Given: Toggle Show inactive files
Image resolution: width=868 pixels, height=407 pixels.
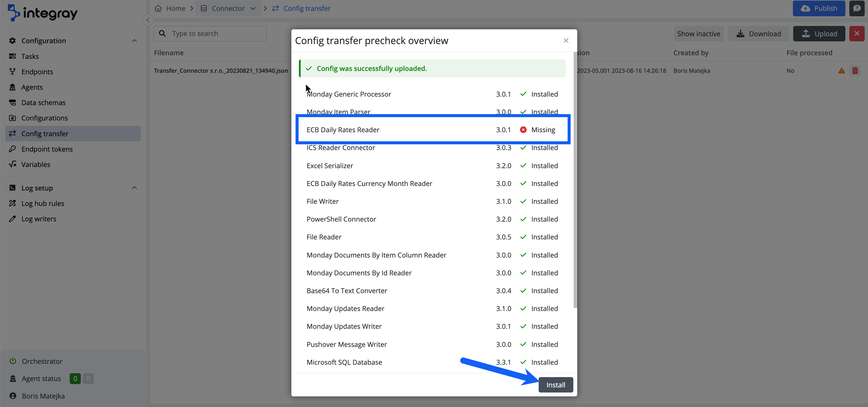Looking at the screenshot, I should (x=699, y=34).
